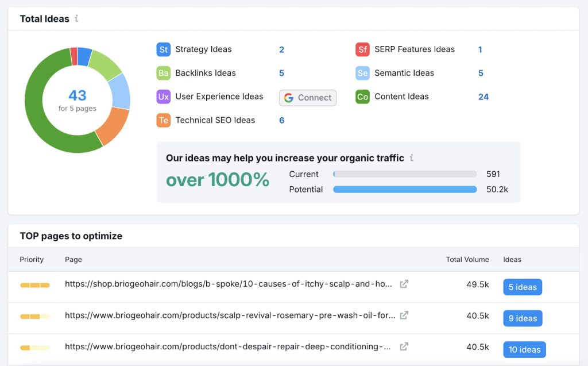Open the external link icon beside the itchy-scalp URL

[x=404, y=284]
